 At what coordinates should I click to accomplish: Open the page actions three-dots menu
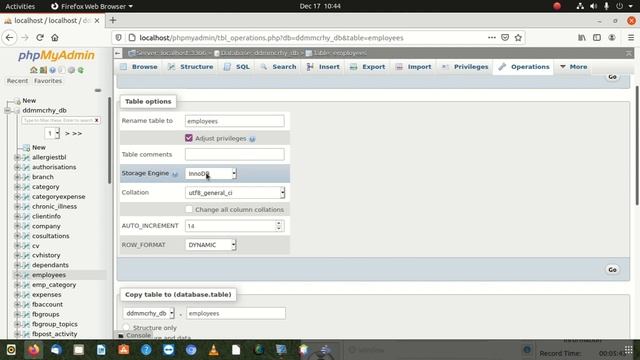491,38
